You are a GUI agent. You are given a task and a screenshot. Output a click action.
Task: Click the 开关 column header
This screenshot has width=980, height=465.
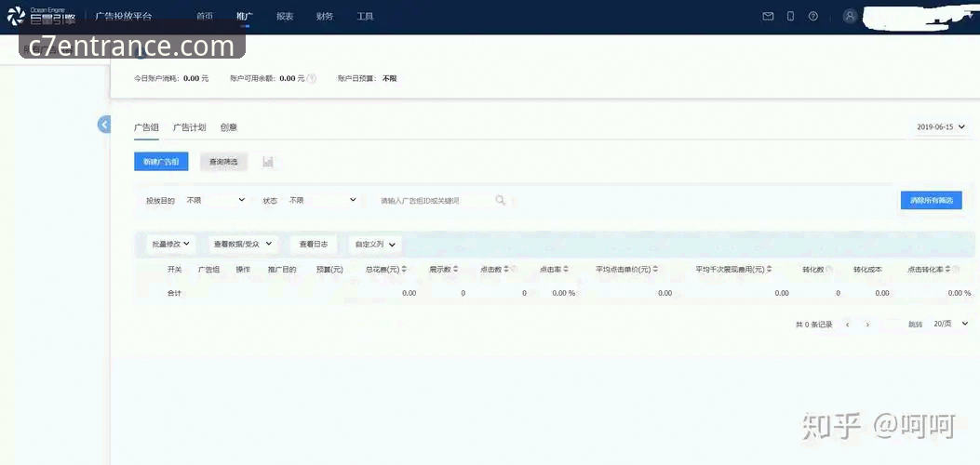(x=174, y=270)
